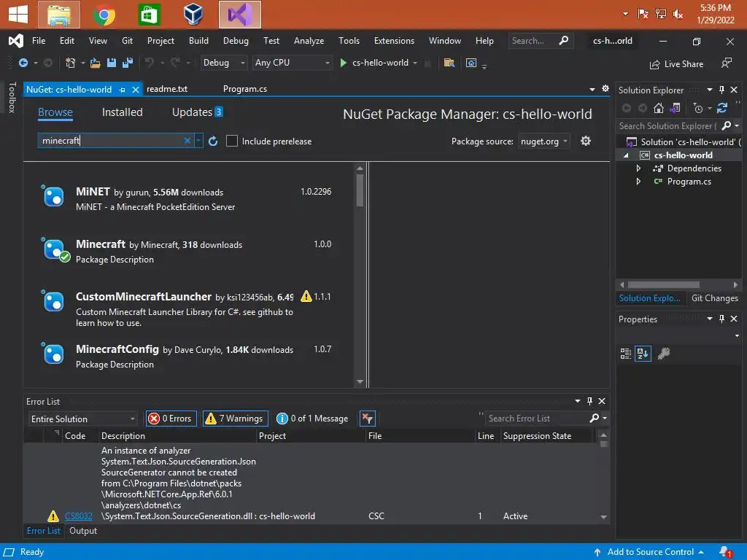This screenshot has height=560, width=747.
Task: Open File Explorer from the taskbar
Action: (x=59, y=15)
